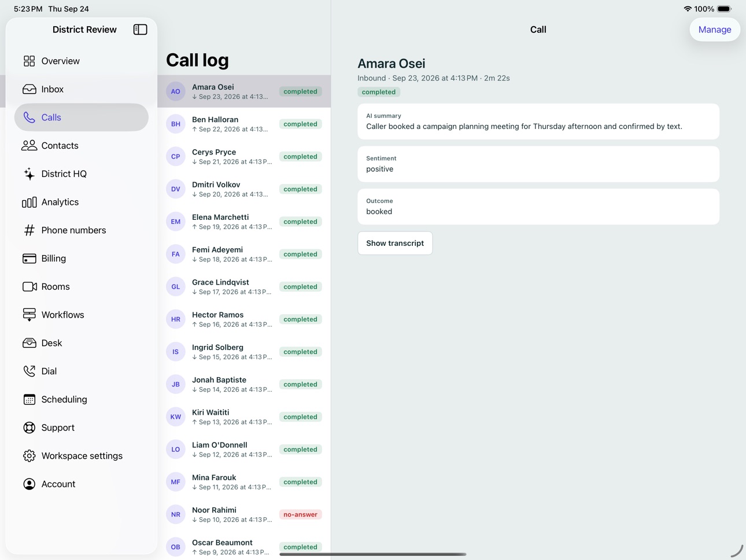Open Account person icon
The height and width of the screenshot is (560, 746).
pyautogui.click(x=29, y=484)
